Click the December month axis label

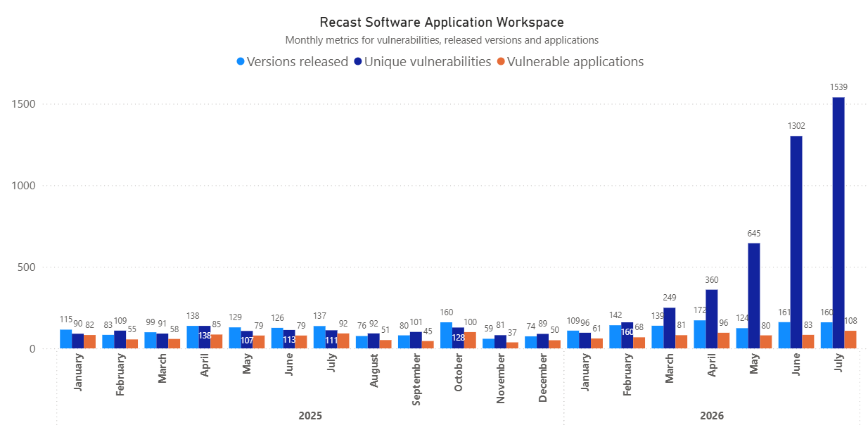click(x=542, y=378)
